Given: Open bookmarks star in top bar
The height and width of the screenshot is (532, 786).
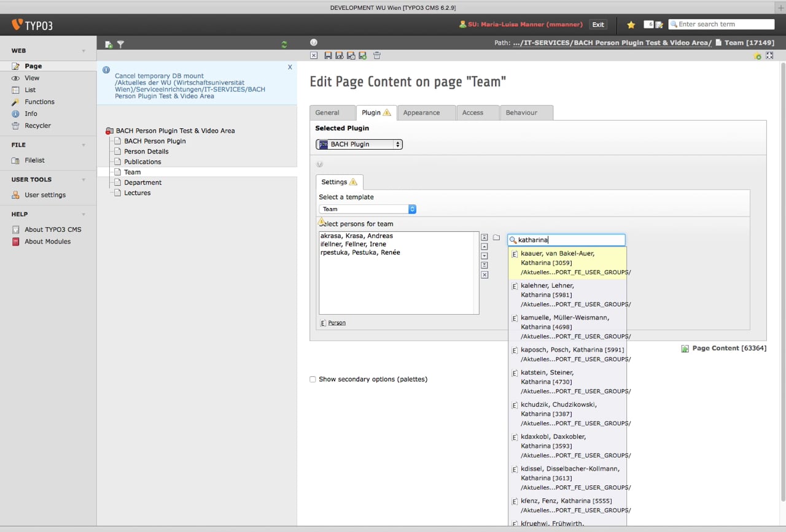Looking at the screenshot, I should (x=631, y=25).
